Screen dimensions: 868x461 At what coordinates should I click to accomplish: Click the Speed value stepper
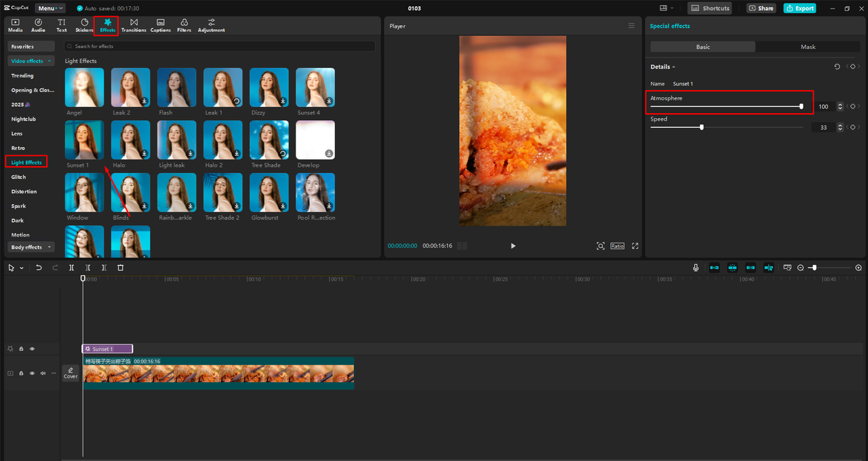tap(840, 127)
